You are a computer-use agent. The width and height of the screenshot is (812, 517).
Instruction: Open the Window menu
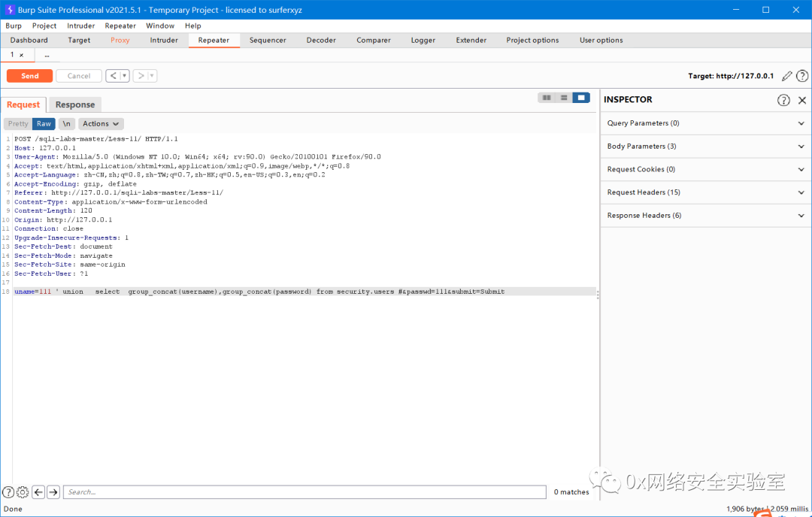click(x=160, y=26)
